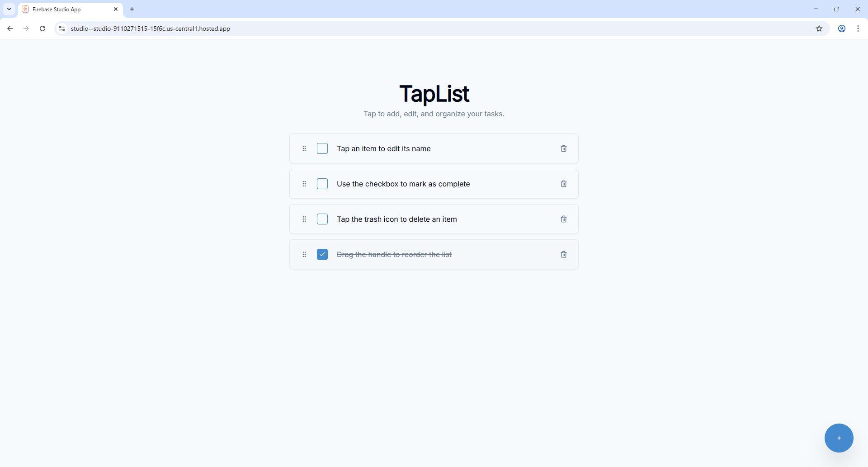This screenshot has width=868, height=467.
Task: Check the "Use the checkbox to mark as complete" item
Action: (x=322, y=183)
